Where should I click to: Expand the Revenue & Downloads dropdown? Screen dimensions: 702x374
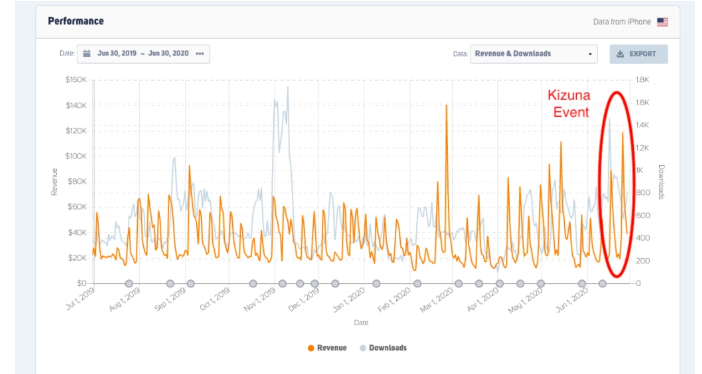pyautogui.click(x=534, y=54)
